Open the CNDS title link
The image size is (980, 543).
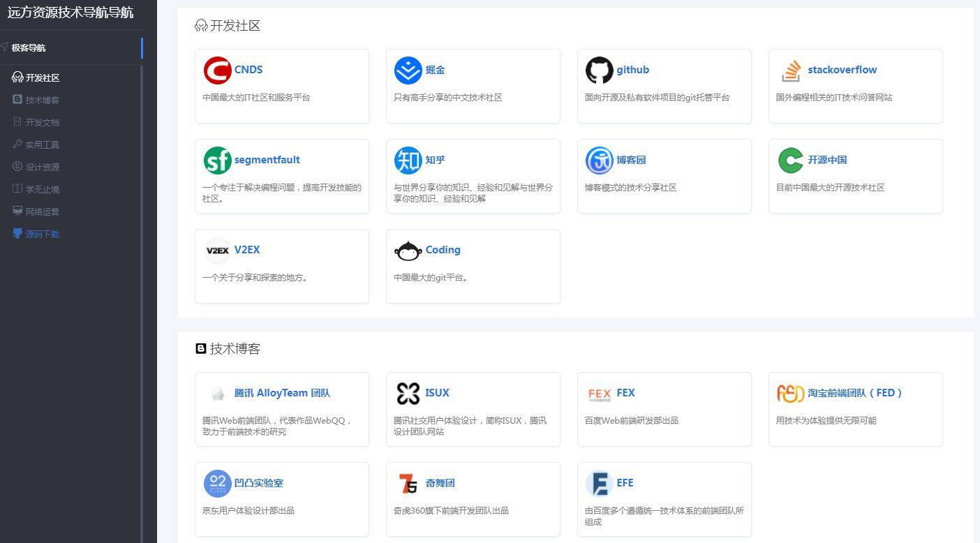pos(248,70)
